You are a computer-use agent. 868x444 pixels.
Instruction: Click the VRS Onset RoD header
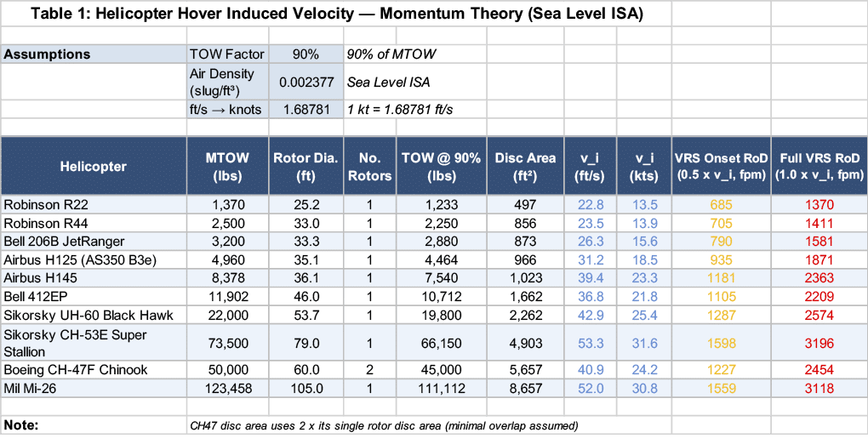tap(722, 166)
